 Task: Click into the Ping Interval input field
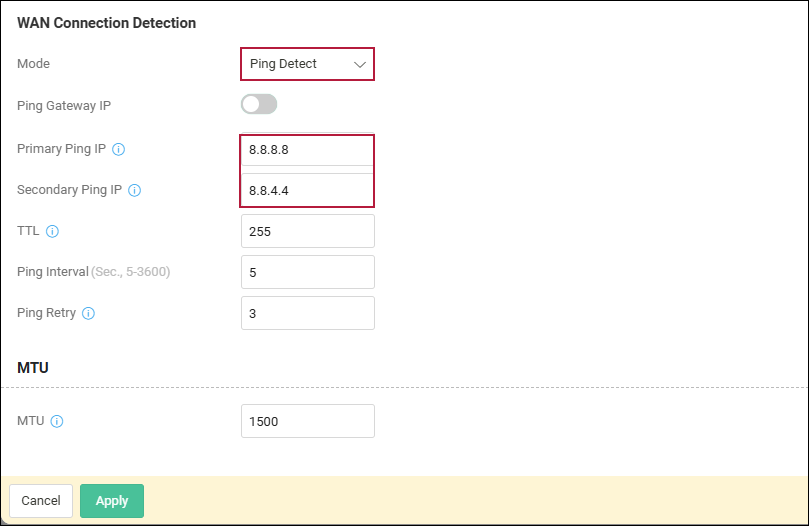point(308,272)
